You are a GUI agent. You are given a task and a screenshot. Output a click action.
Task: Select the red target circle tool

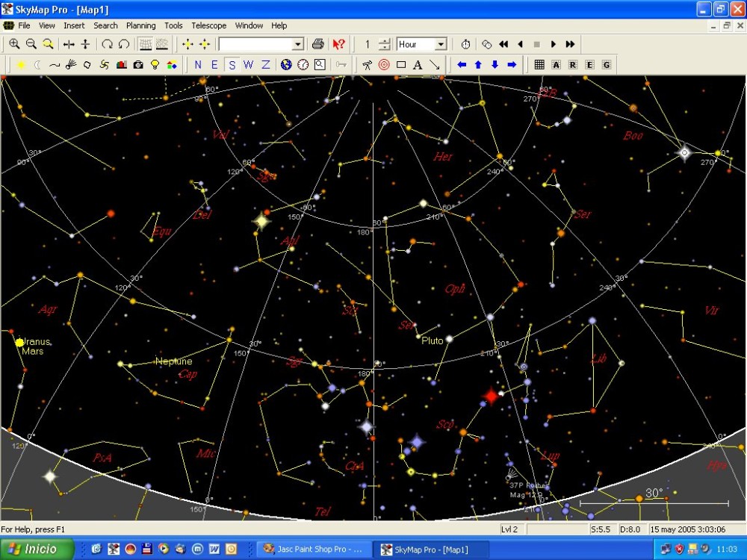pos(384,65)
